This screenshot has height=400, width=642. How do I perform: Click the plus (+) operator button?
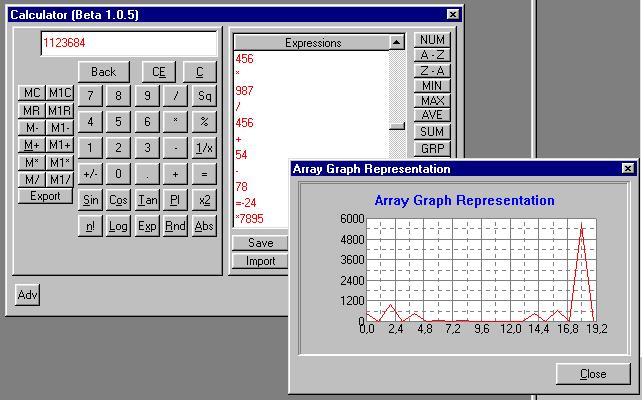[x=175, y=174]
